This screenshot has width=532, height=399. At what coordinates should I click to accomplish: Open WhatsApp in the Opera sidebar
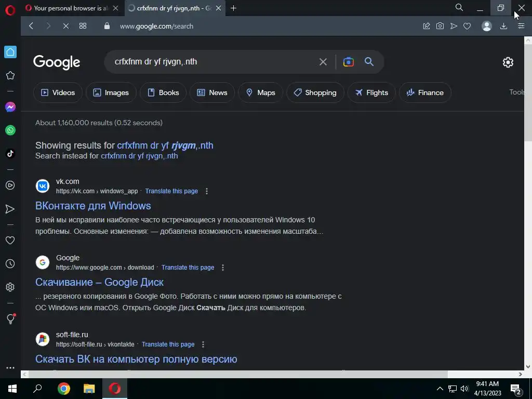pos(10,130)
